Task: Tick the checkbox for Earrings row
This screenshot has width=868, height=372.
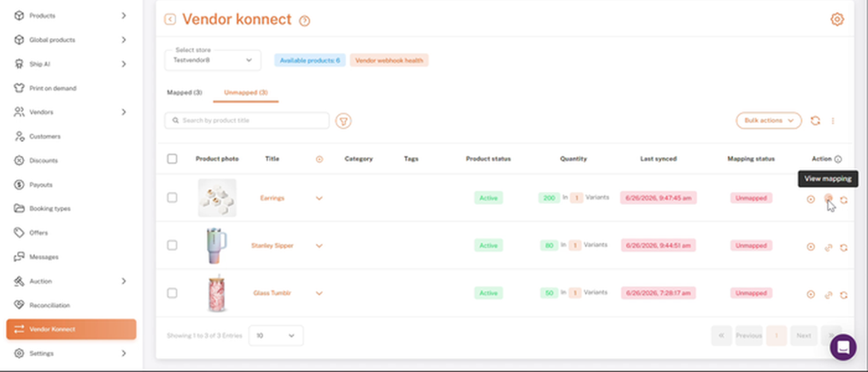Action: 173,197
